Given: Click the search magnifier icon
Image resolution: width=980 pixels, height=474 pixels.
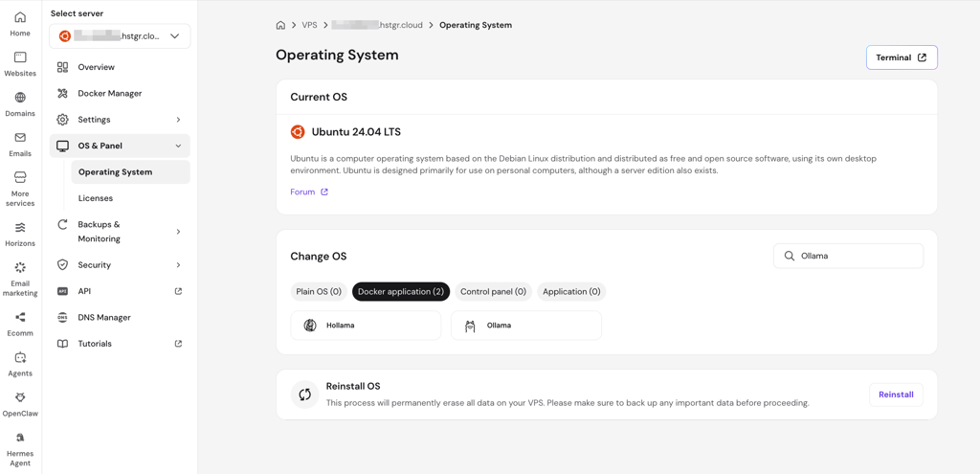Looking at the screenshot, I should pos(790,256).
